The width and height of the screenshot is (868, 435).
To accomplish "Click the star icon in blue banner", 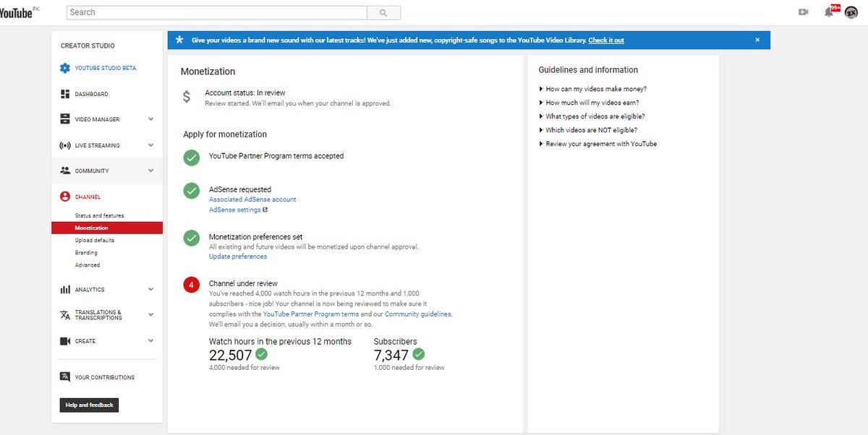I will pos(179,40).
